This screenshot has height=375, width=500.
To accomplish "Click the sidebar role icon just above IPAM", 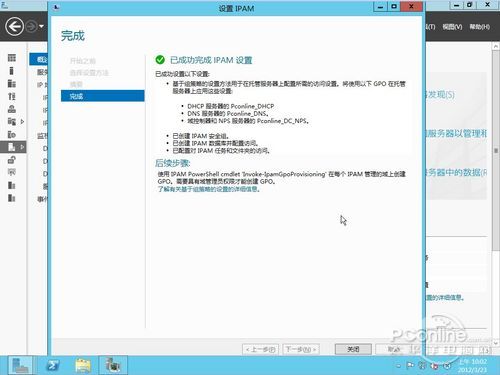I will tap(12, 134).
